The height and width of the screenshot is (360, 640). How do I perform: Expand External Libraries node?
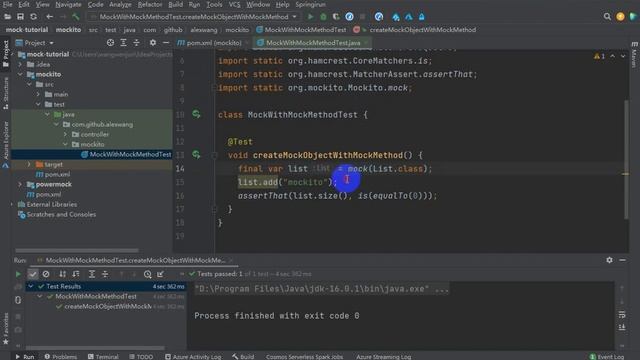click(x=12, y=204)
